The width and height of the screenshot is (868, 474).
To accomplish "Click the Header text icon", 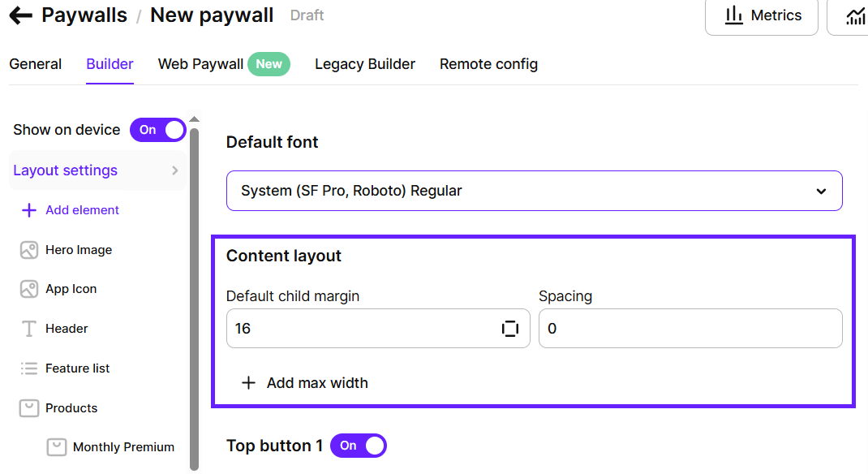I will click(x=29, y=329).
